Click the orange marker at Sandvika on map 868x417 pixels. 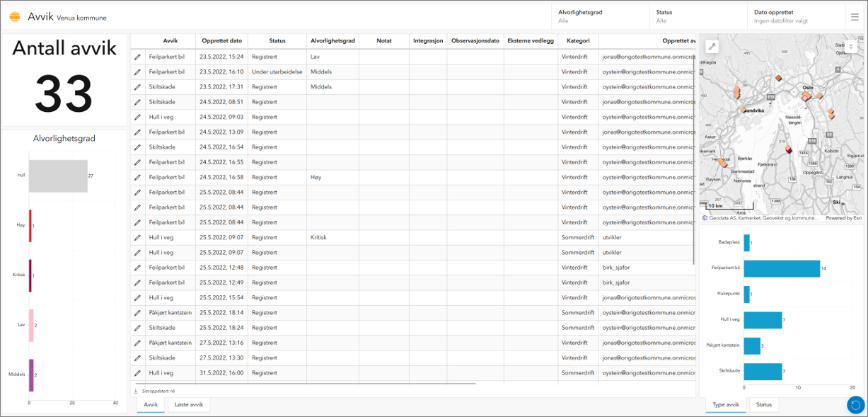tap(743, 110)
